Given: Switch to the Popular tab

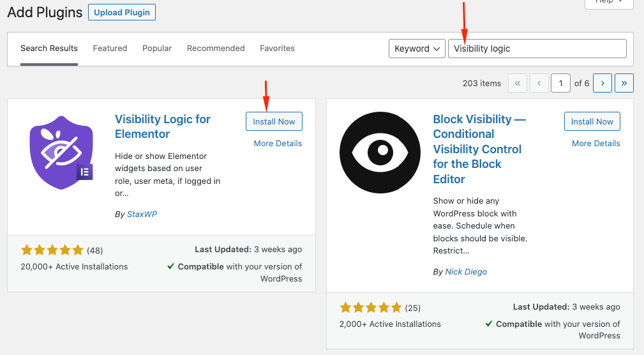Looking at the screenshot, I should pos(157,49).
